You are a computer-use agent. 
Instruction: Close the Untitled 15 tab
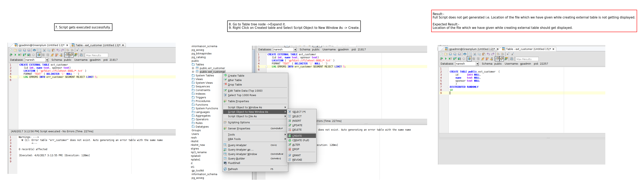(554, 49)
